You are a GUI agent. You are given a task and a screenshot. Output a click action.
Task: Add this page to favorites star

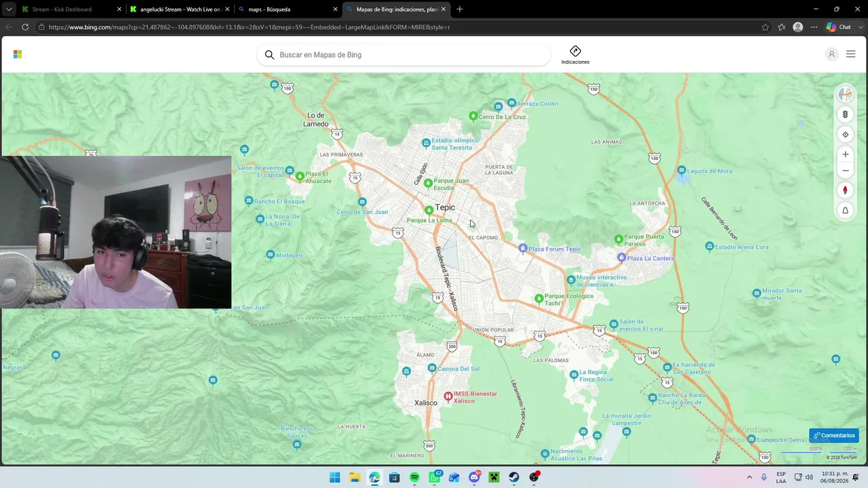[x=766, y=27]
